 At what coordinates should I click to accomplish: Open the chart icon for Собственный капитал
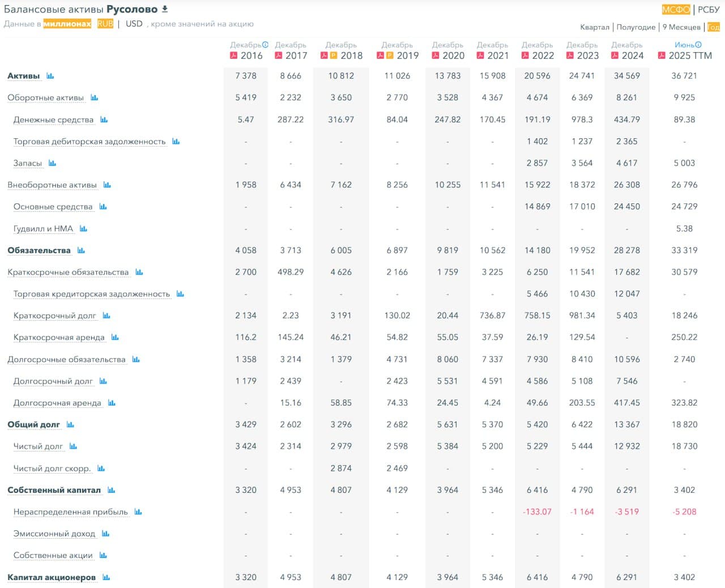111,490
